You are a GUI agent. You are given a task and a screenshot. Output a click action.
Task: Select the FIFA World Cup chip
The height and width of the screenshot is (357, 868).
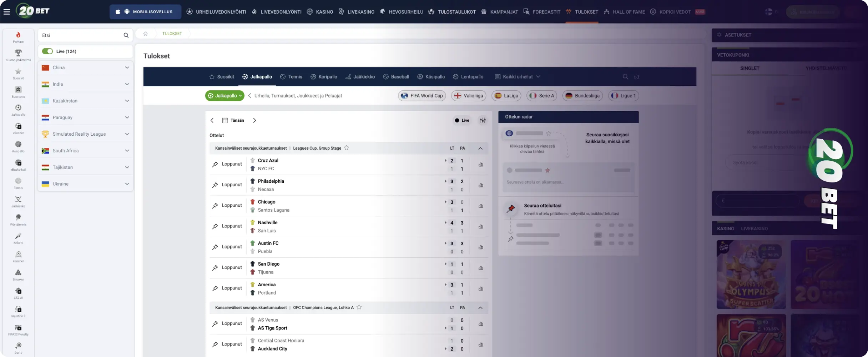point(422,96)
